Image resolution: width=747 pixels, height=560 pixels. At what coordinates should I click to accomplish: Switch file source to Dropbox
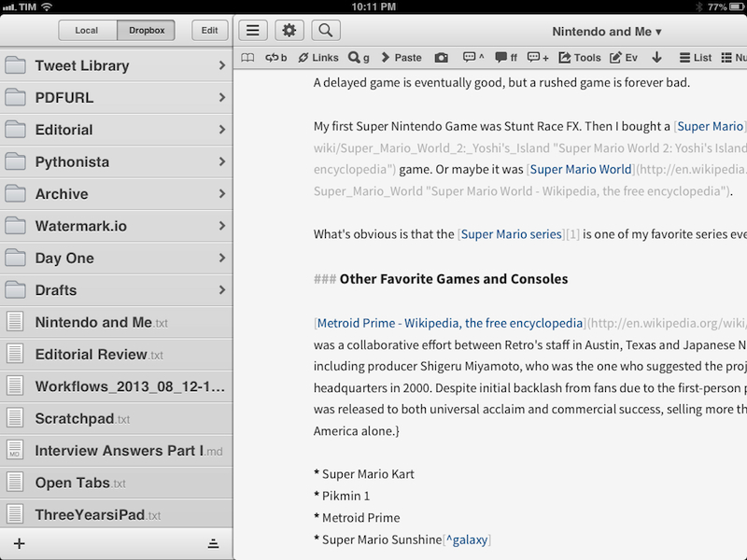pyautogui.click(x=146, y=31)
